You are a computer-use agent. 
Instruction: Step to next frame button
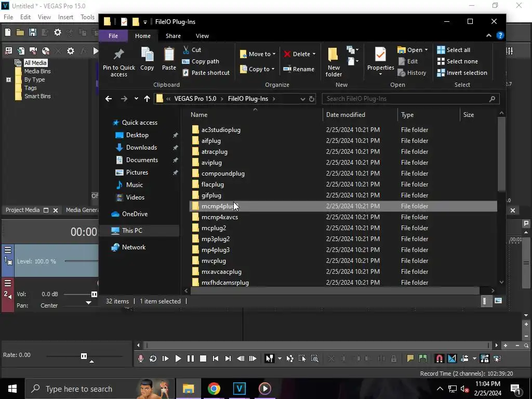[253, 358]
